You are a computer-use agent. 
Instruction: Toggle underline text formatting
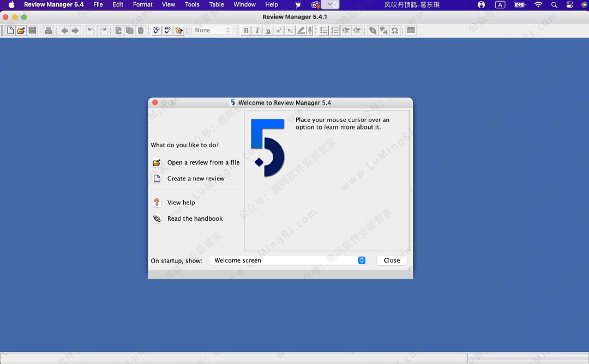pyautogui.click(x=268, y=31)
